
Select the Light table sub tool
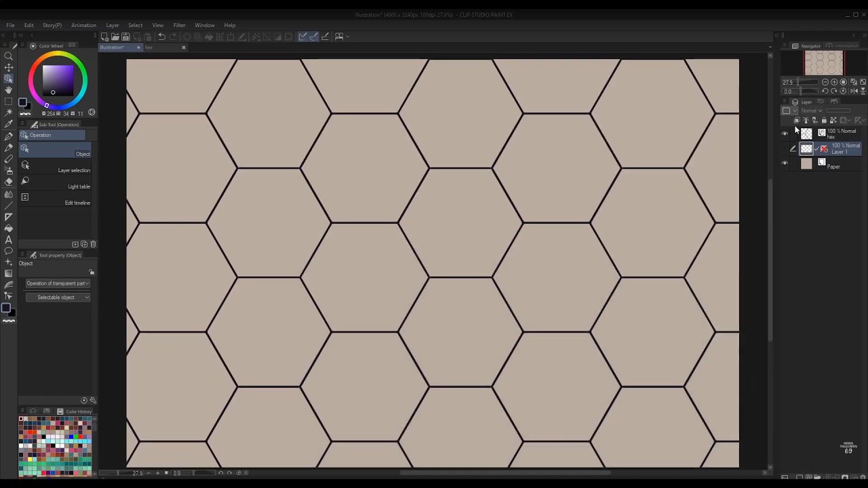[x=54, y=184]
